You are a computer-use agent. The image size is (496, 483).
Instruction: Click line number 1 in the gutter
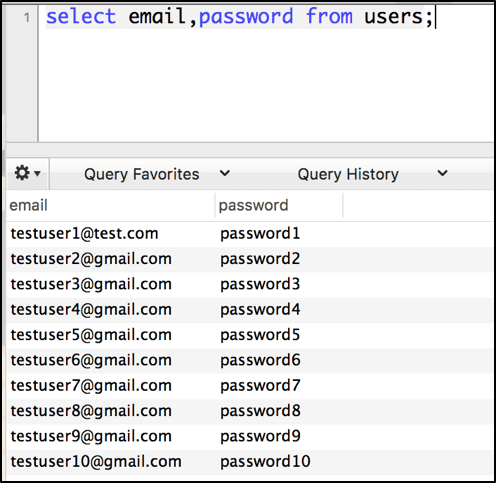(27, 17)
